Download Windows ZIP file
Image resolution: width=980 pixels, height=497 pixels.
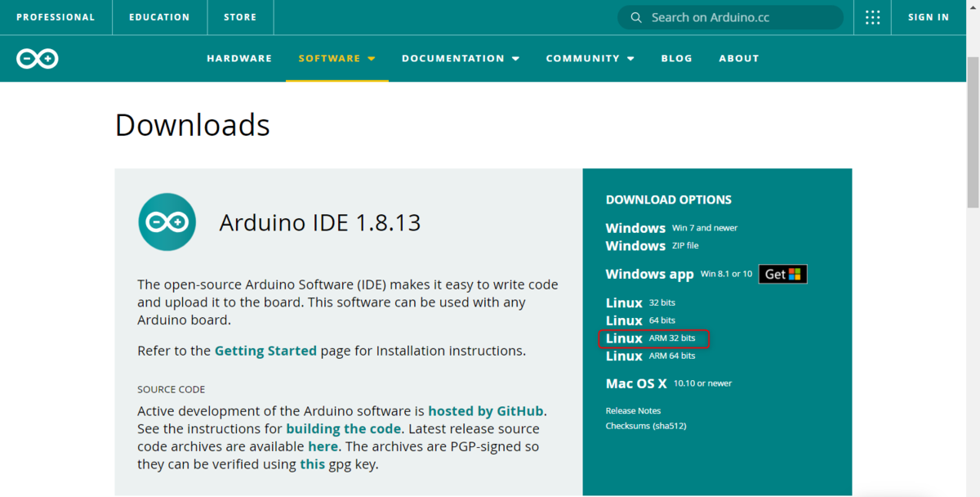pyautogui.click(x=652, y=246)
